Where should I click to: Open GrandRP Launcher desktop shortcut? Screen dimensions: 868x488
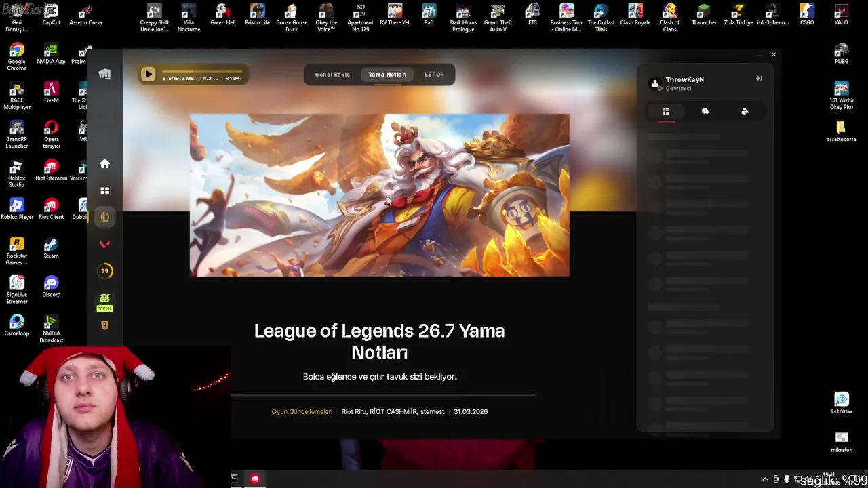pos(17,135)
